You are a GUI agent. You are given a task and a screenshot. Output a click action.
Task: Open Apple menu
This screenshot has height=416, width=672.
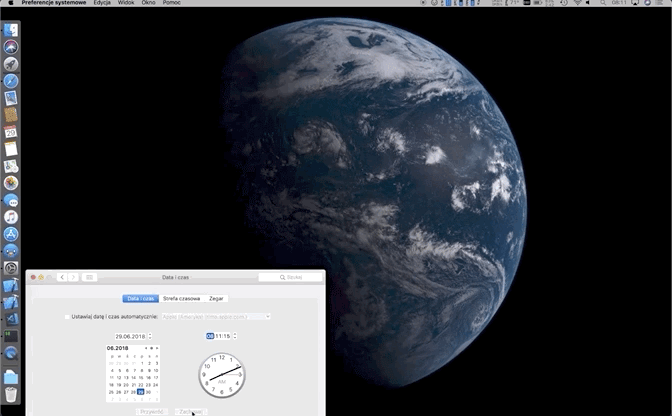pyautogui.click(x=11, y=3)
